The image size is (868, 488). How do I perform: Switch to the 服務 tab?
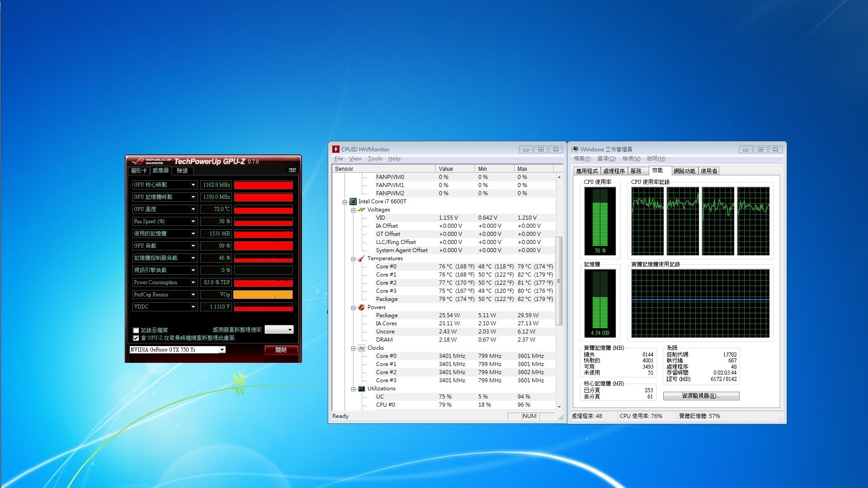coord(636,171)
